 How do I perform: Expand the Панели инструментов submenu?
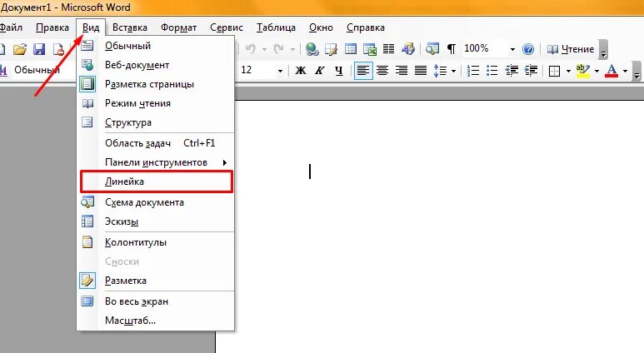pyautogui.click(x=157, y=162)
